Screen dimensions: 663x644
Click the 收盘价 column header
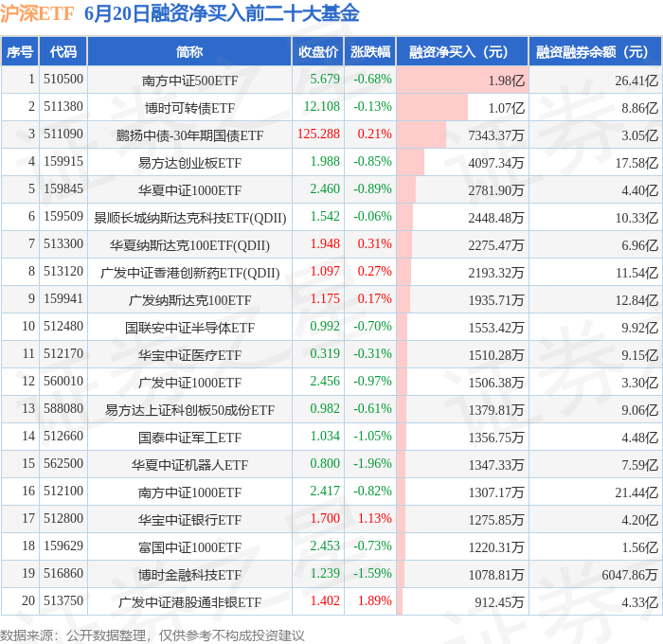[x=318, y=51]
